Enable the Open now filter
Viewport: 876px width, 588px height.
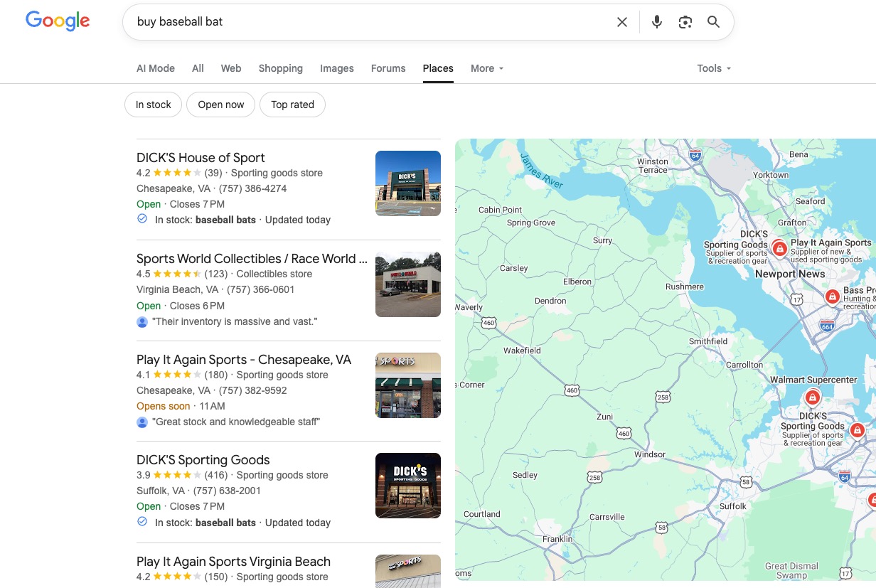(221, 105)
